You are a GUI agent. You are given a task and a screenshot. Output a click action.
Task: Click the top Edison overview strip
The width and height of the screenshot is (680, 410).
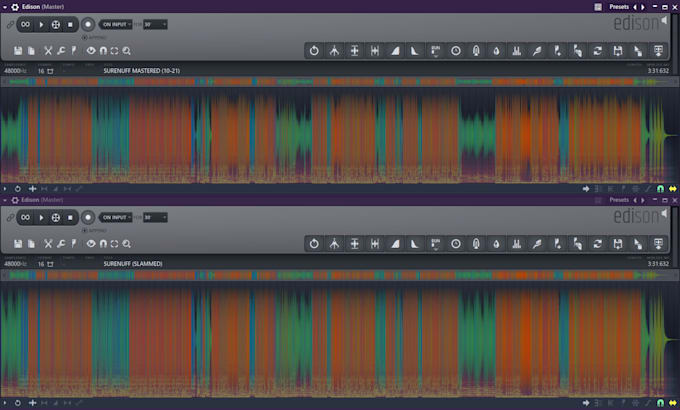pos(340,82)
